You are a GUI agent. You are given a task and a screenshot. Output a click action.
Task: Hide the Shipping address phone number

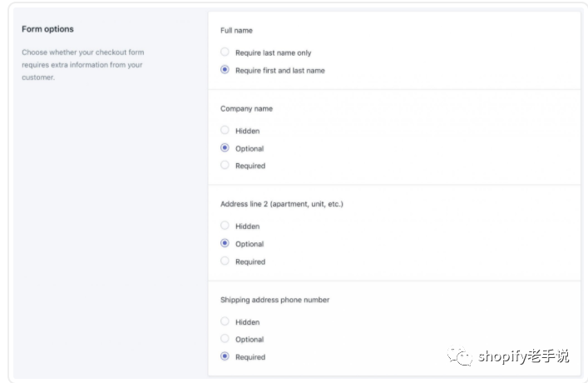[225, 321]
